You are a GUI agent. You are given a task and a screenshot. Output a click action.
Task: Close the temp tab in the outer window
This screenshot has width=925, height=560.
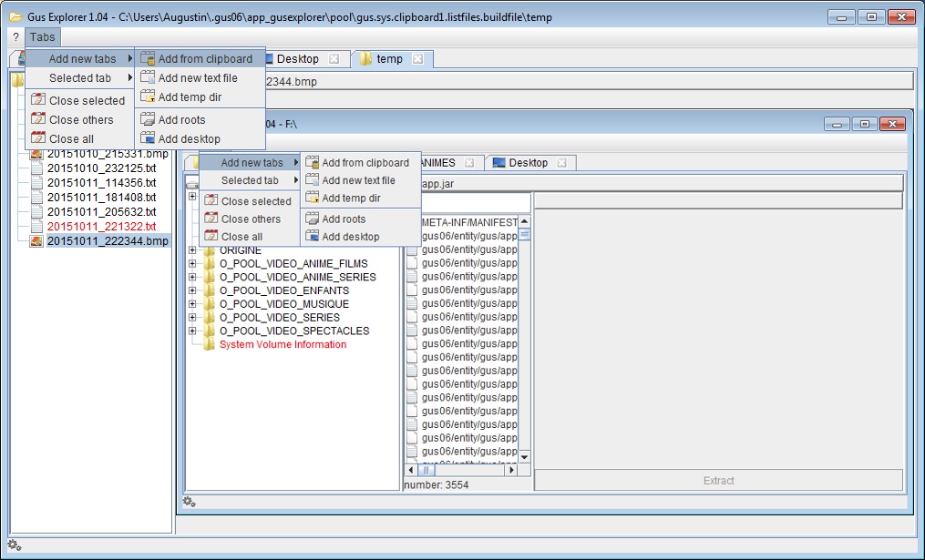pos(417,59)
